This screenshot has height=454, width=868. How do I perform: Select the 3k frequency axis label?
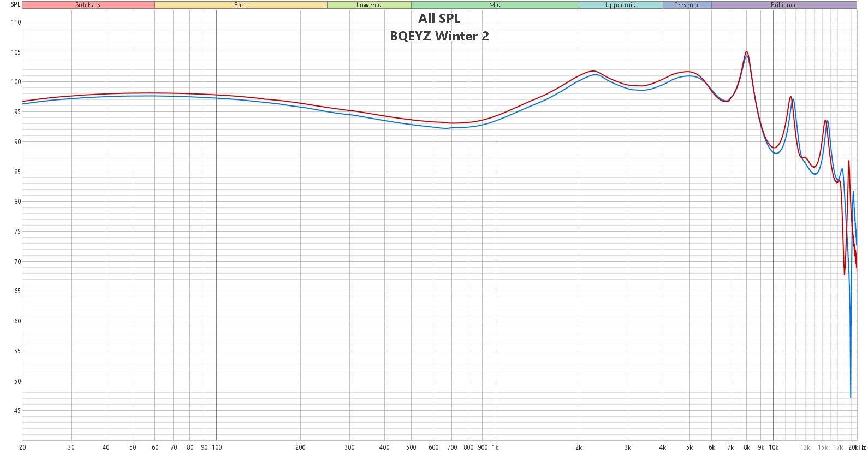click(628, 447)
